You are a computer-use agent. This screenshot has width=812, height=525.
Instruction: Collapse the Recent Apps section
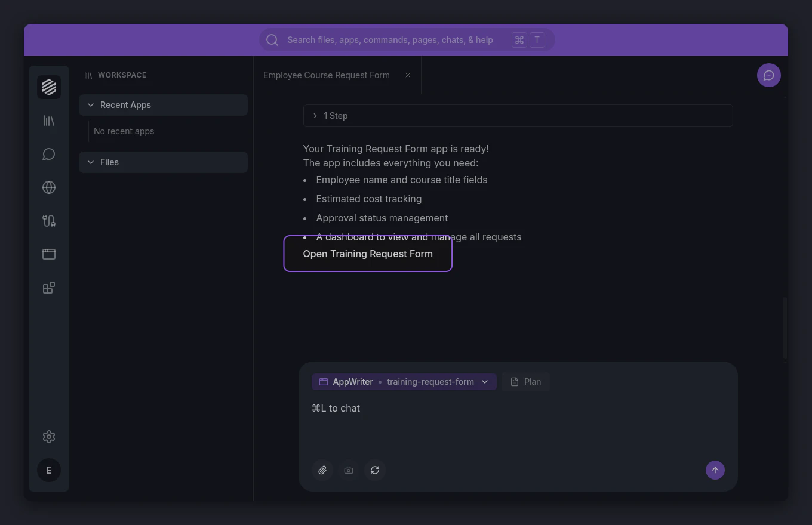click(x=163, y=105)
